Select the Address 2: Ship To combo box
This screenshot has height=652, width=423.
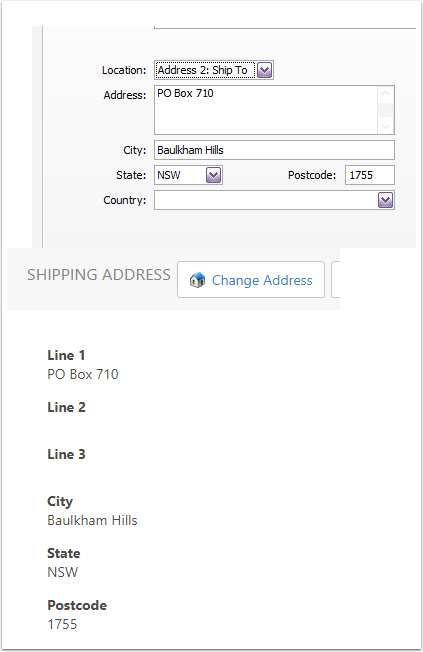(214, 70)
